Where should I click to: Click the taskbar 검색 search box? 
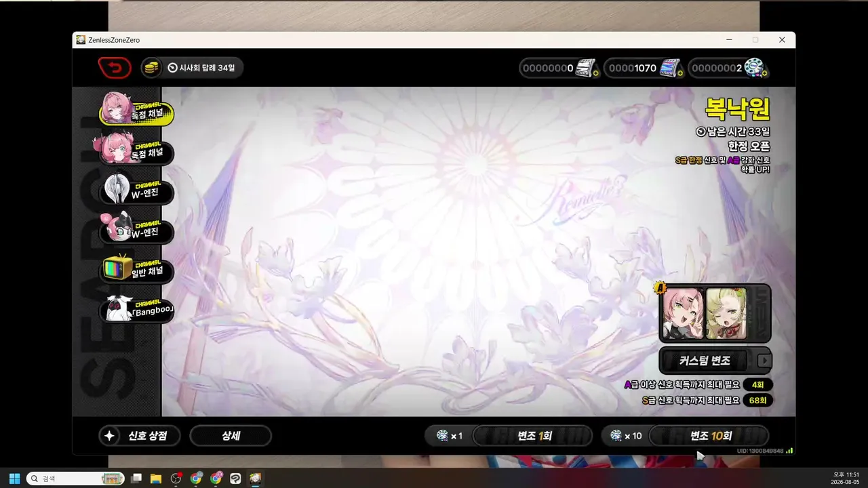point(75,479)
